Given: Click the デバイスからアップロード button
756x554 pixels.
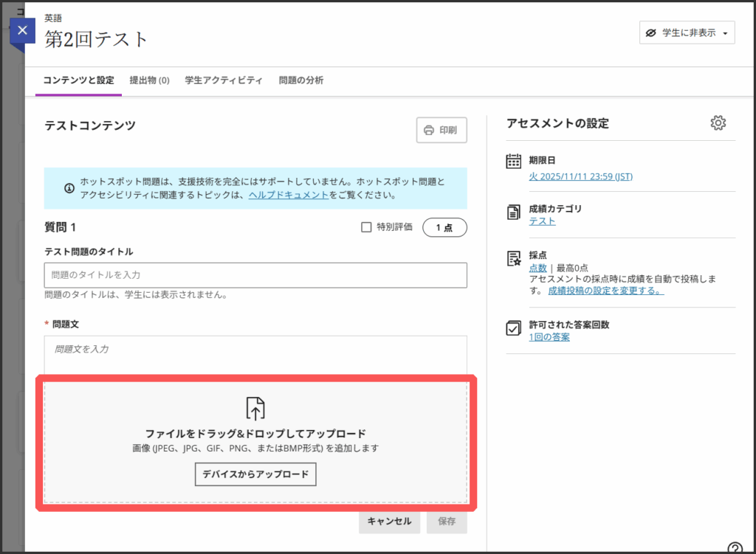Looking at the screenshot, I should click(x=255, y=474).
